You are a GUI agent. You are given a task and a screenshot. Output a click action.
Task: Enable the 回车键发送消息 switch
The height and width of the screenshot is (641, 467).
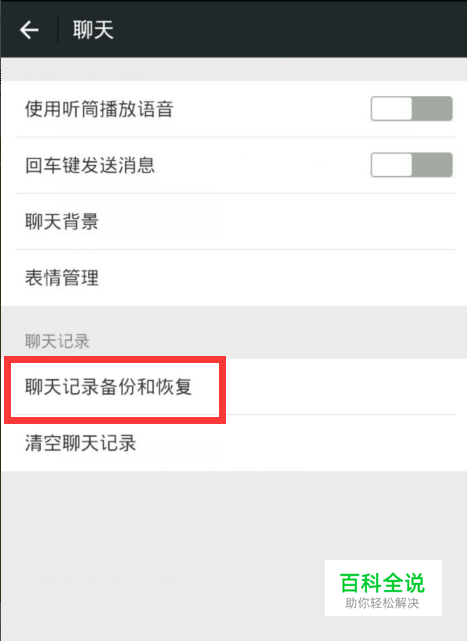point(411,165)
